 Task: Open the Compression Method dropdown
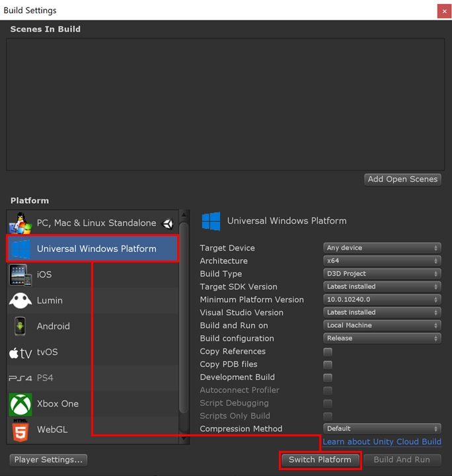(382, 428)
